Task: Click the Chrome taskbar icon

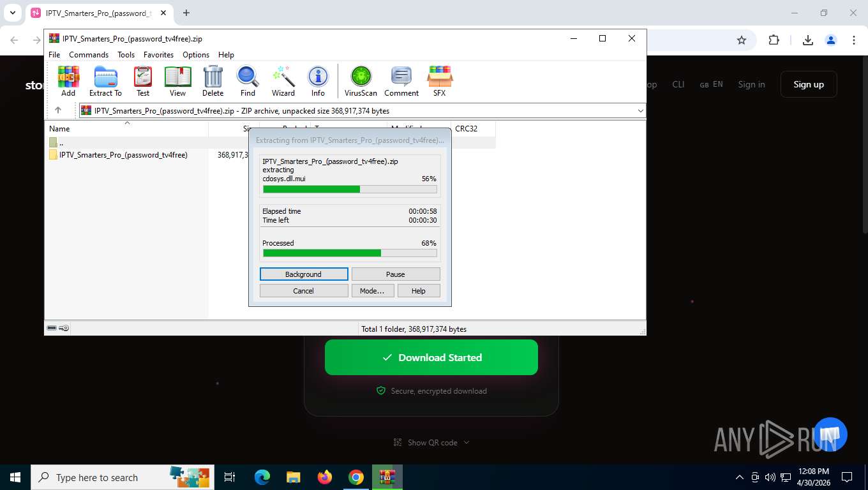Action: 355,477
